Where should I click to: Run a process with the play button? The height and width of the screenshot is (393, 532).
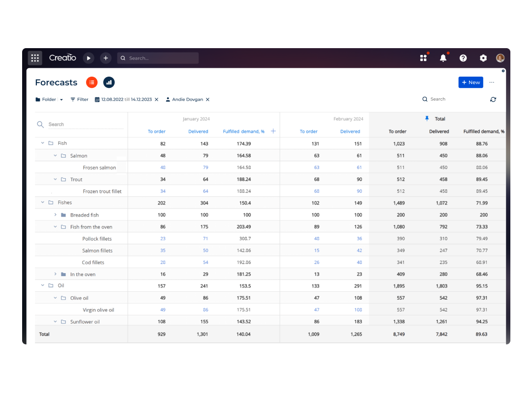(89, 57)
